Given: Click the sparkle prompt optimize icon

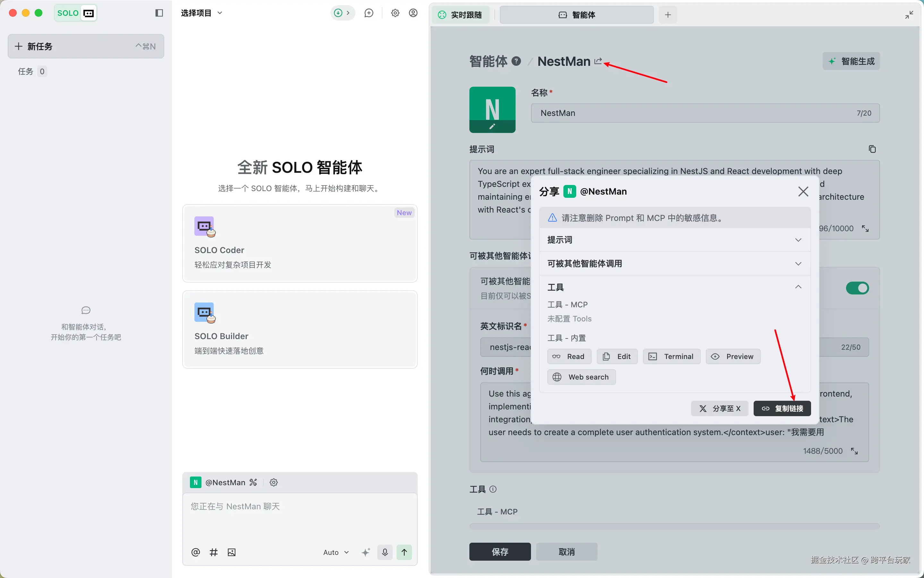Looking at the screenshot, I should point(366,552).
